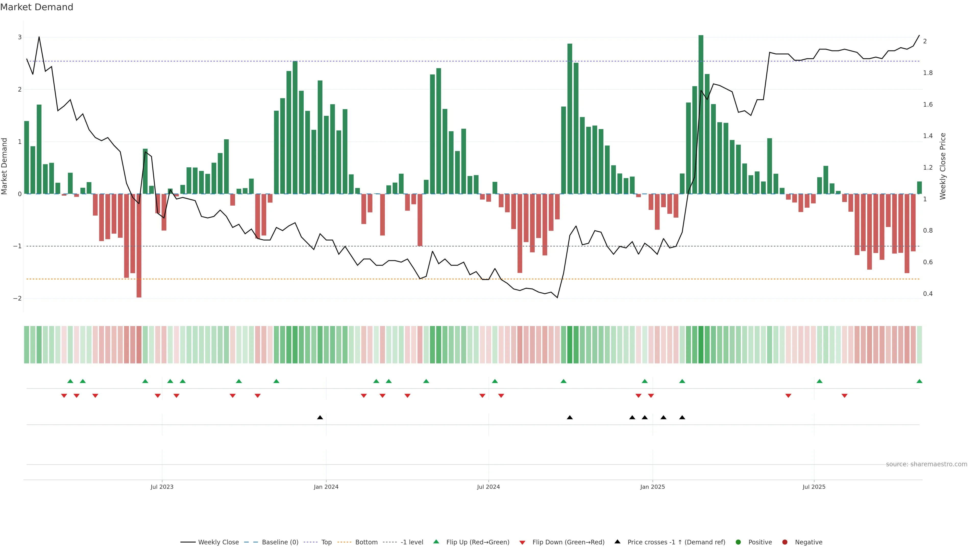Click the Jan 2025 x-axis label
980x551 pixels.
click(x=653, y=487)
